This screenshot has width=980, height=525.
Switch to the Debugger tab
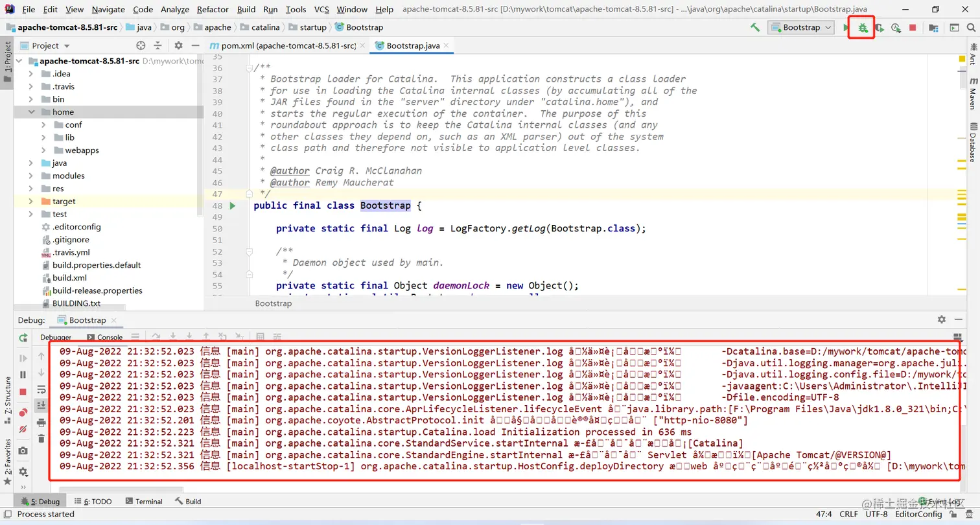click(x=56, y=337)
